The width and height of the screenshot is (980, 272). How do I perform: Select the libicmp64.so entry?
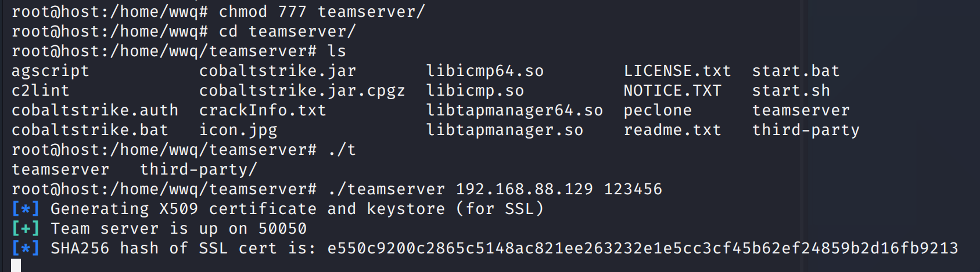coord(485,71)
